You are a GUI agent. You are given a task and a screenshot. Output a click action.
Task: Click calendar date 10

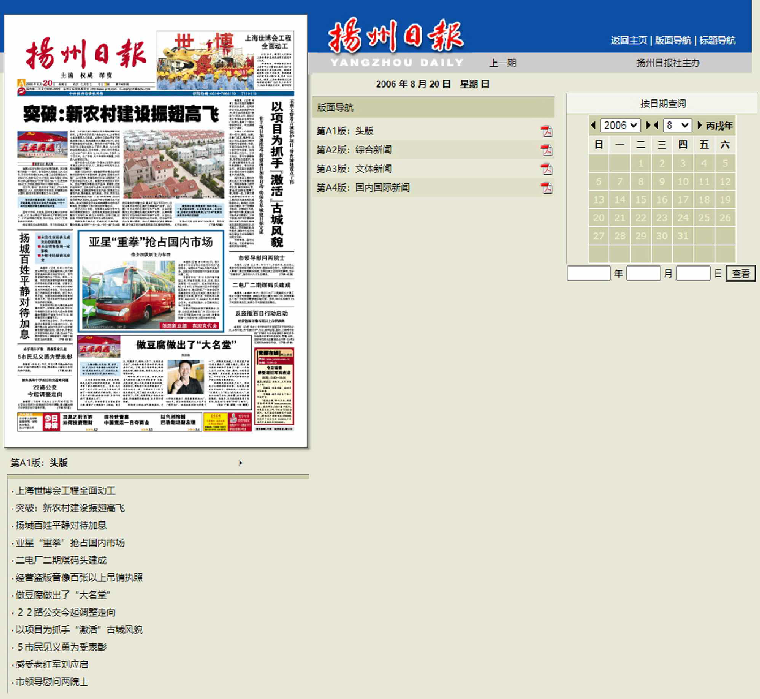[683, 181]
